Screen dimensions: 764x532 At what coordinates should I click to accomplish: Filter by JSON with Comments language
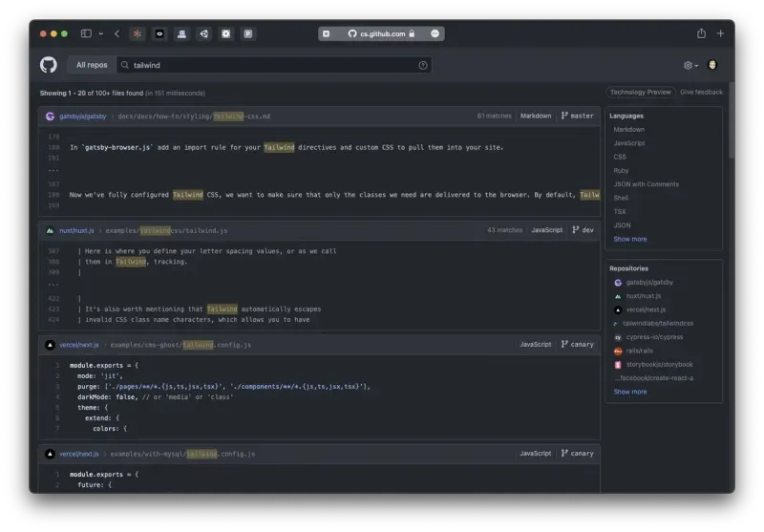coord(646,184)
